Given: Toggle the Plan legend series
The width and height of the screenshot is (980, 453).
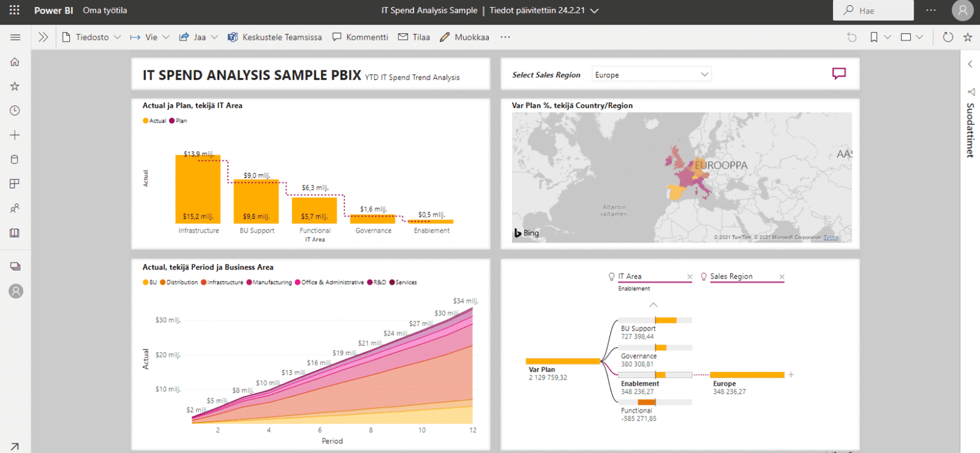Looking at the screenshot, I should tap(181, 121).
